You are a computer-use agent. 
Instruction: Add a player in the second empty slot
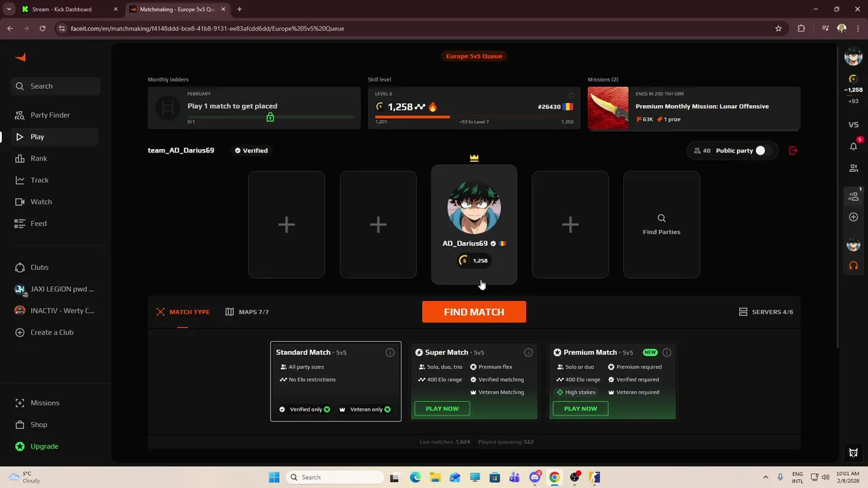(378, 224)
